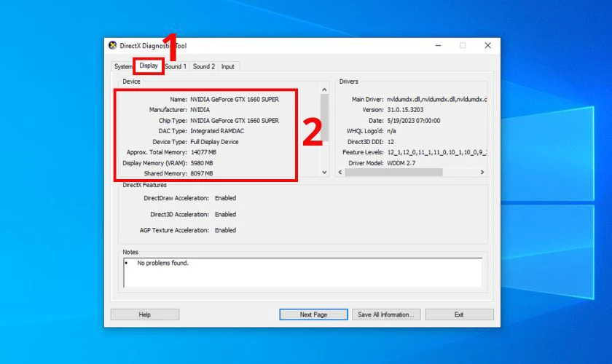612x364 pixels.
Task: Minimize the DirectX Diagnostic Tool window
Action: 439,46
